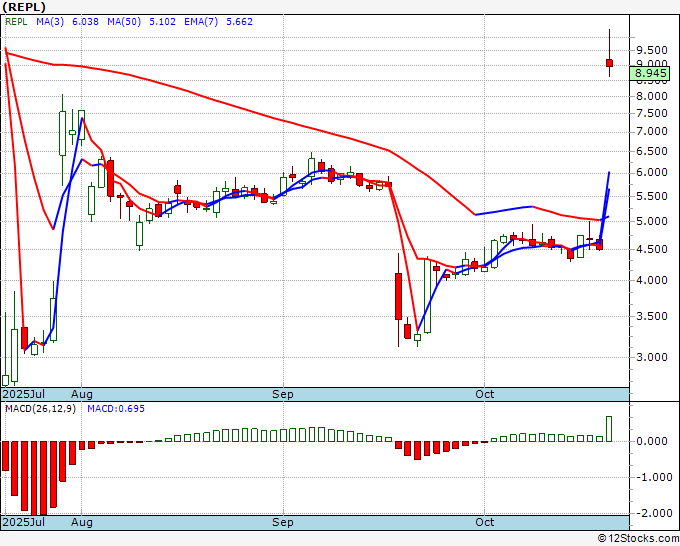Click the (REPL) chart title

pyautogui.click(x=24, y=7)
